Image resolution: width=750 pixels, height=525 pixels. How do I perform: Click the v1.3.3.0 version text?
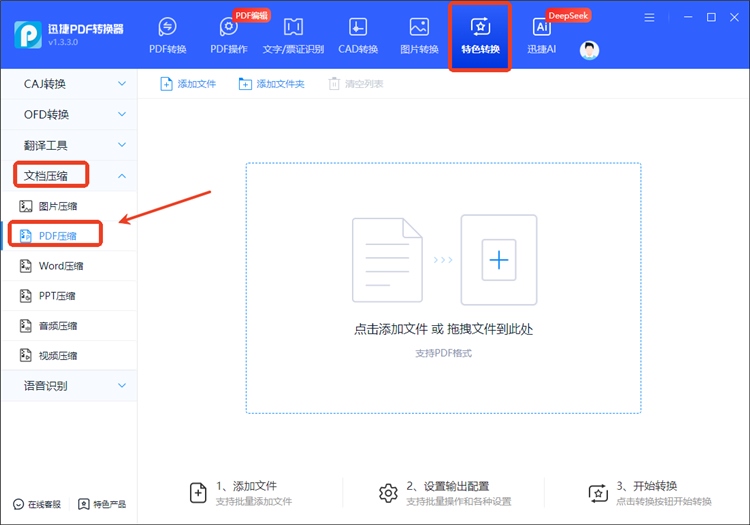point(63,42)
